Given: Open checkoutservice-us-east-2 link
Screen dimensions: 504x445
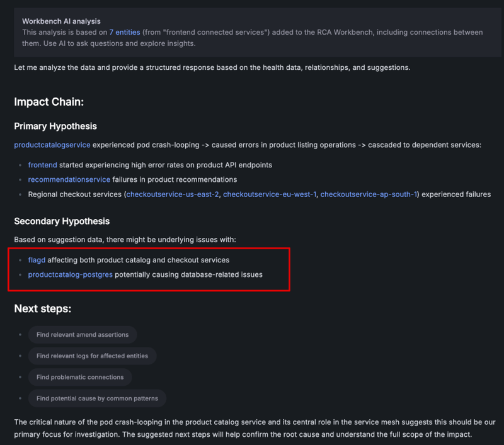Looking at the screenshot, I should [x=173, y=194].
